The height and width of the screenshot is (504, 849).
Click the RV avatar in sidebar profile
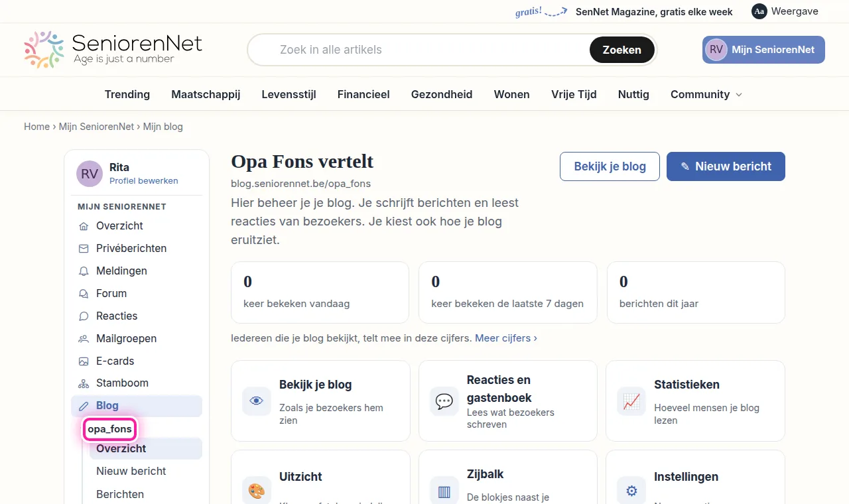[90, 174]
